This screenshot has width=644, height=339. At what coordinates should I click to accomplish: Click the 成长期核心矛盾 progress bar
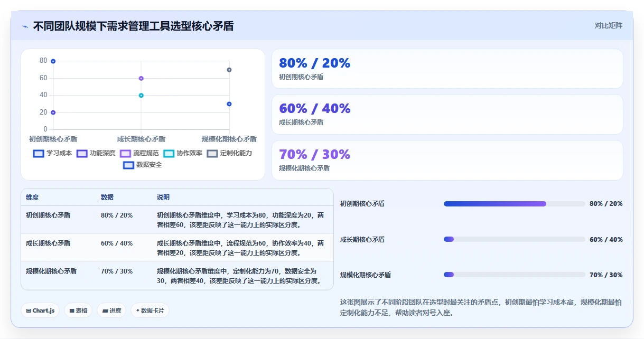click(515, 239)
